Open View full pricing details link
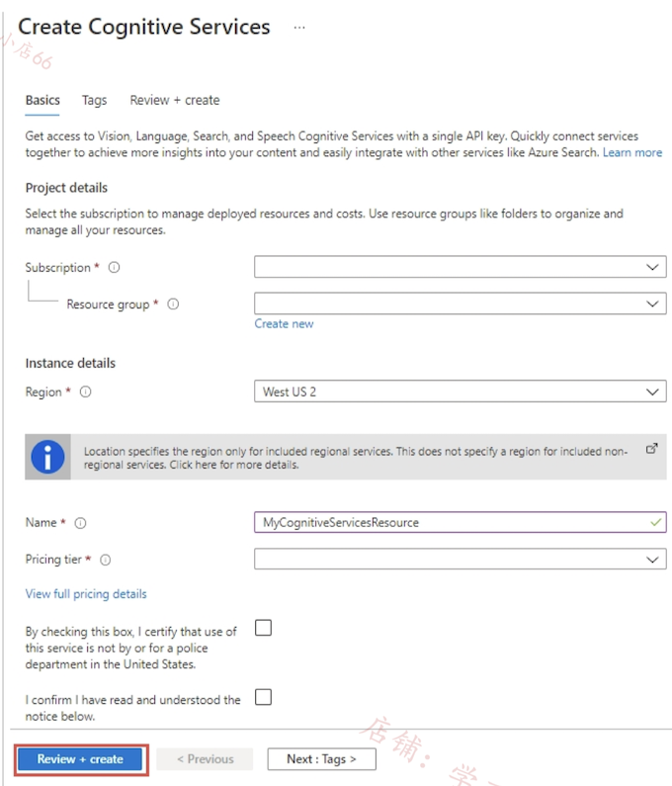 86,594
